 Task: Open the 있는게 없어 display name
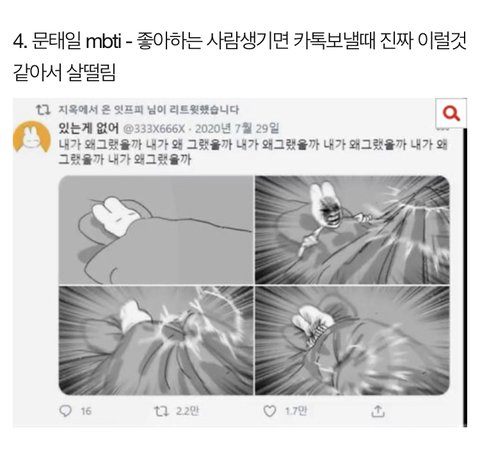(88, 128)
